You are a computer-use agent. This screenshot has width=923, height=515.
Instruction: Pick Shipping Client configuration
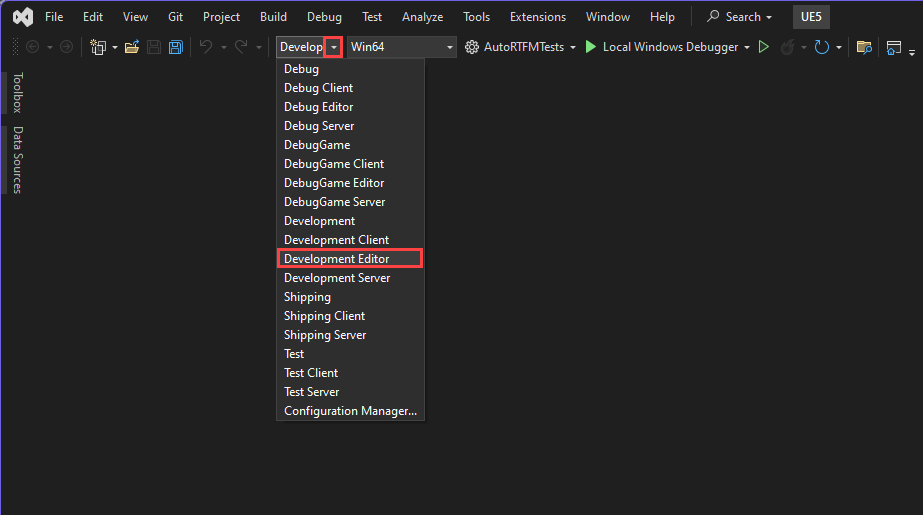(x=324, y=316)
